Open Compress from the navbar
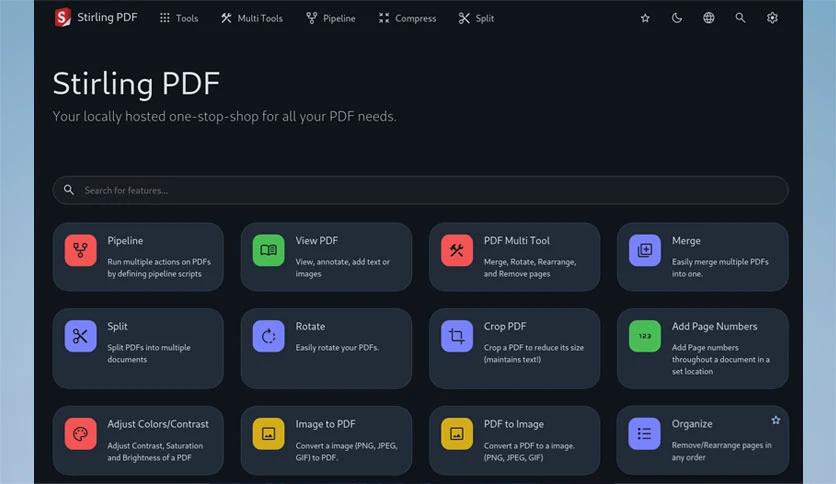Screen dimensions: 836x484 pos(407,18)
